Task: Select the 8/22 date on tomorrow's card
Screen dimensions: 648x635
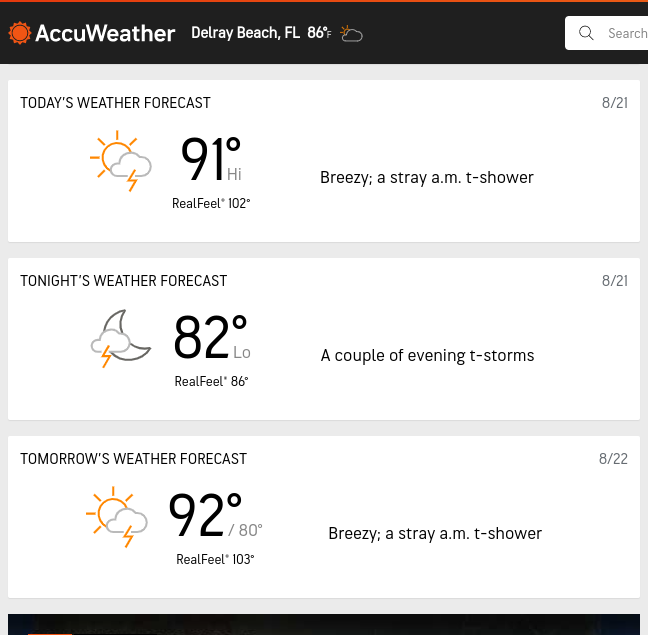Action: click(613, 459)
